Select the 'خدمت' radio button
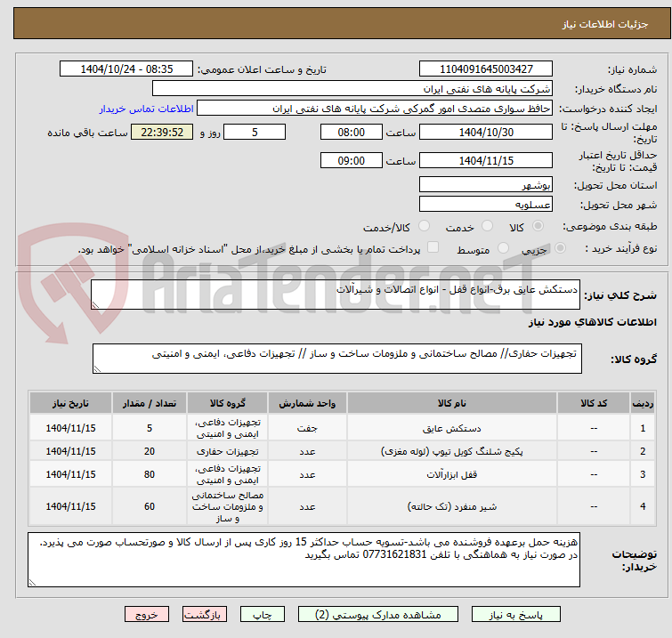This screenshot has width=672, height=638. coord(487,226)
